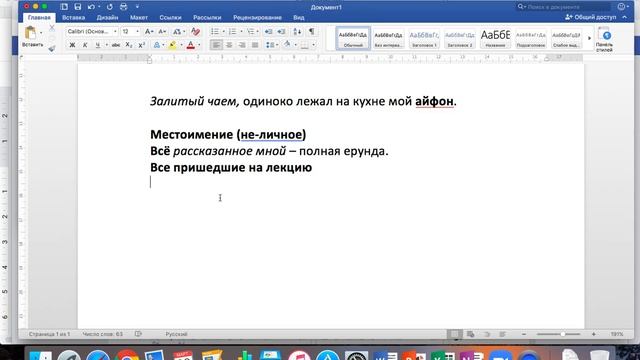
Task: Apply Обычный style
Action: (353, 38)
